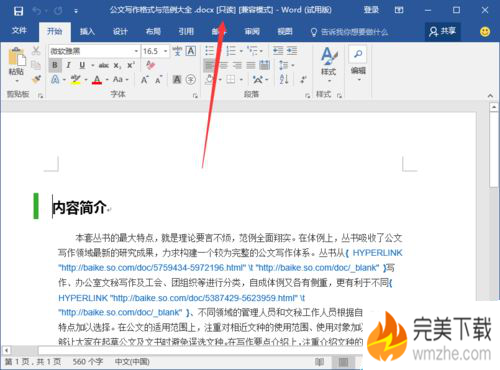Click the multilevel list icon
Image resolution: width=500 pixels, height=370 pixels.
click(252, 51)
